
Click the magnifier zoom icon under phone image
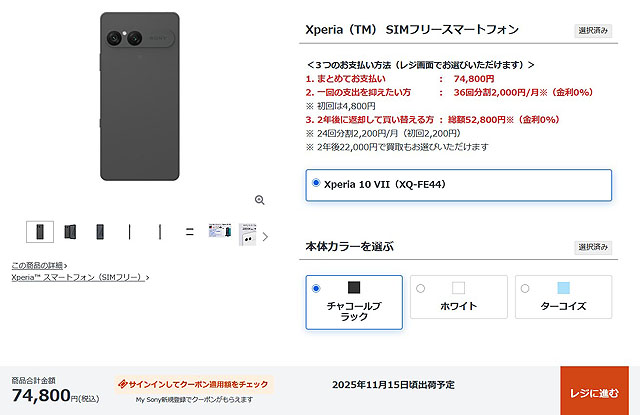click(x=260, y=200)
